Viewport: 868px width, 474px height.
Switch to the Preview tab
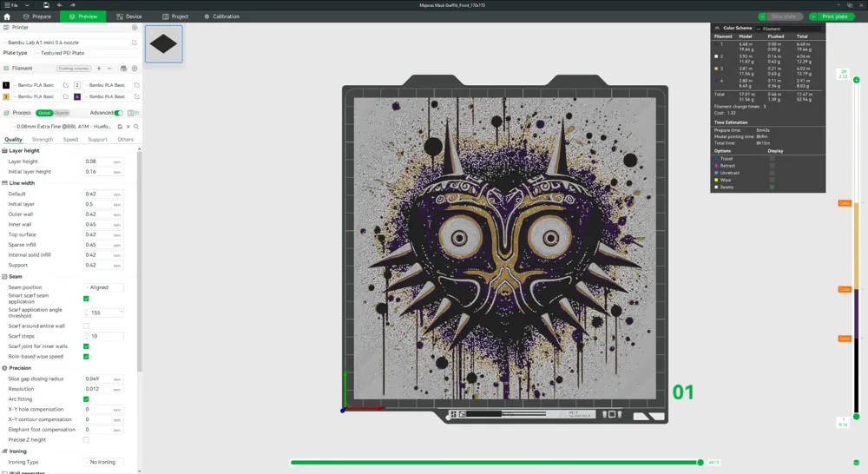83,16
